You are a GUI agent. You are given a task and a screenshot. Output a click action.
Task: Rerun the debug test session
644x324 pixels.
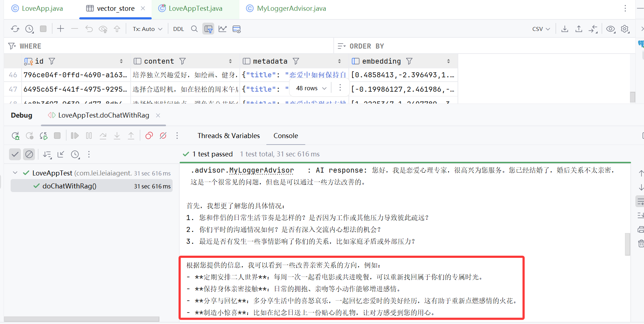[x=15, y=136]
